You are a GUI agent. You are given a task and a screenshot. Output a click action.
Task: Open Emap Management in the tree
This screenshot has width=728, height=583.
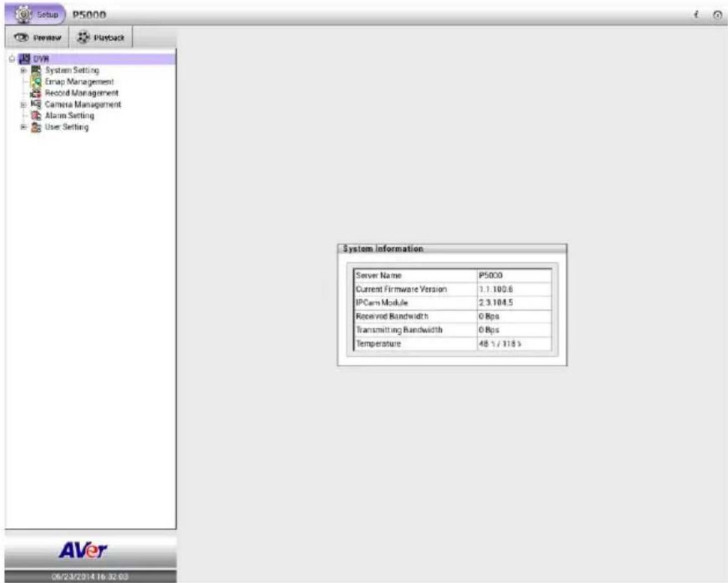pyautogui.click(x=79, y=81)
